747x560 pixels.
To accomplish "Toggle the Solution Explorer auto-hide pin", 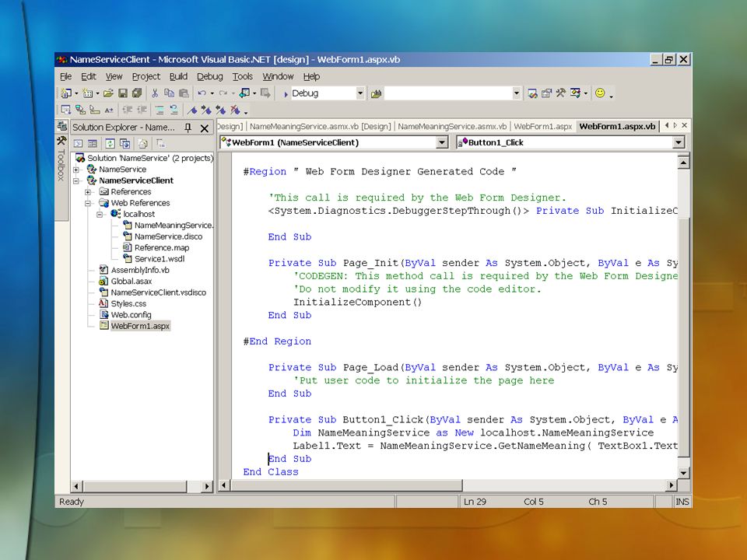I will pyautogui.click(x=188, y=128).
